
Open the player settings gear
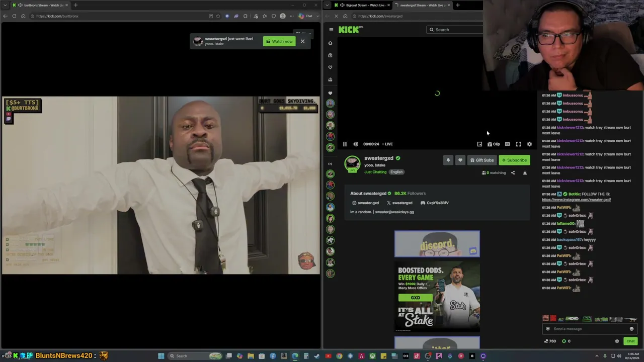(x=529, y=144)
